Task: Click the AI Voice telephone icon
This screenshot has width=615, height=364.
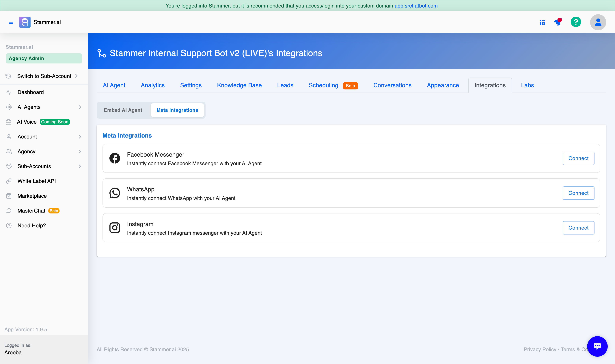Action: coord(9,122)
